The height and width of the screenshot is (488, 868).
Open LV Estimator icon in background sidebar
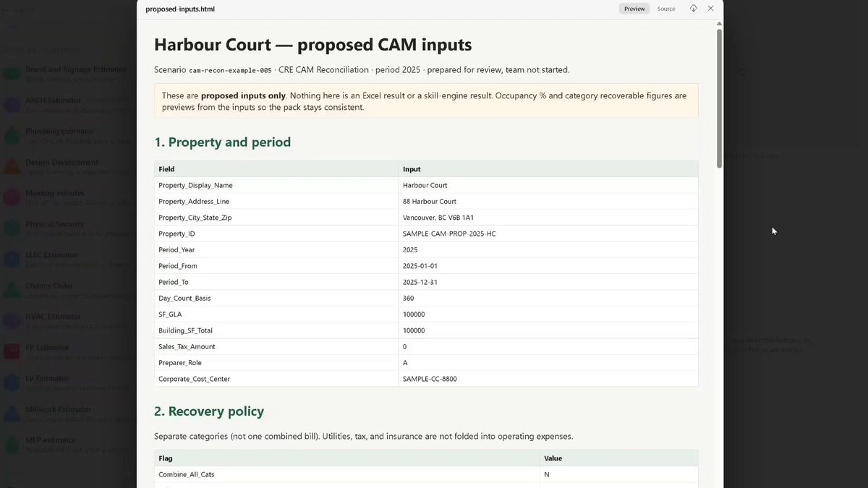pyautogui.click(x=12, y=382)
